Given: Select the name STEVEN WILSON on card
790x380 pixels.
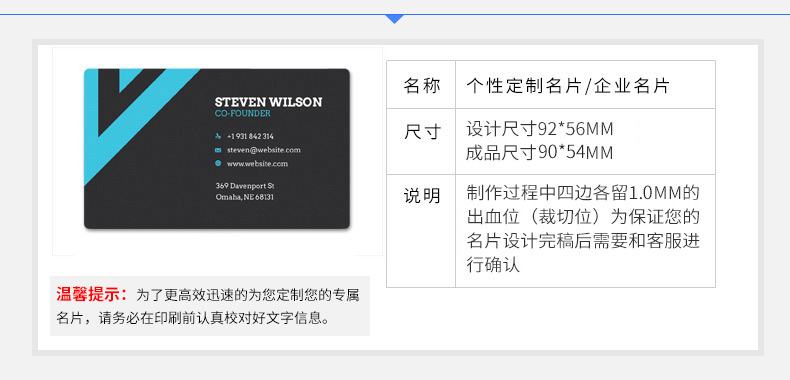Looking at the screenshot, I should point(268,102).
